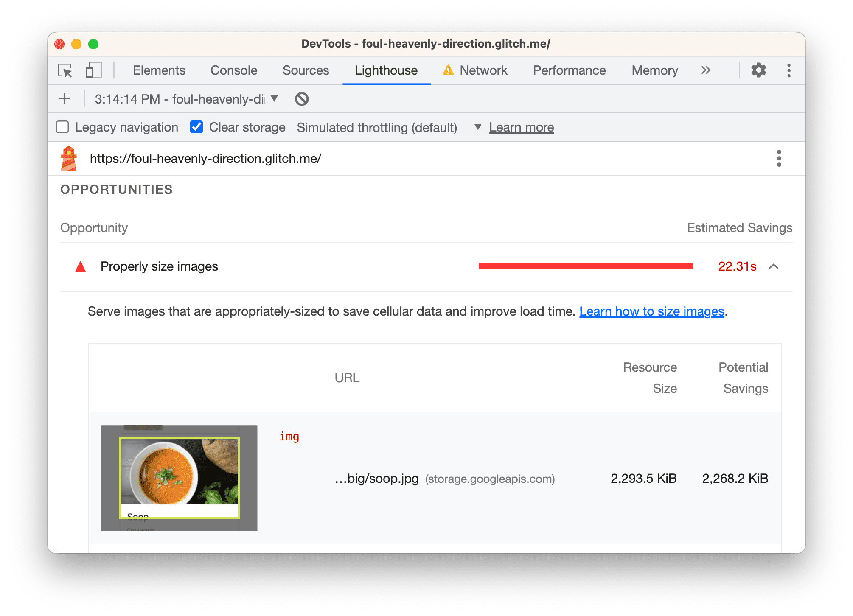Click the DevTools settings gear icon
The height and width of the screenshot is (616, 853).
(x=760, y=71)
